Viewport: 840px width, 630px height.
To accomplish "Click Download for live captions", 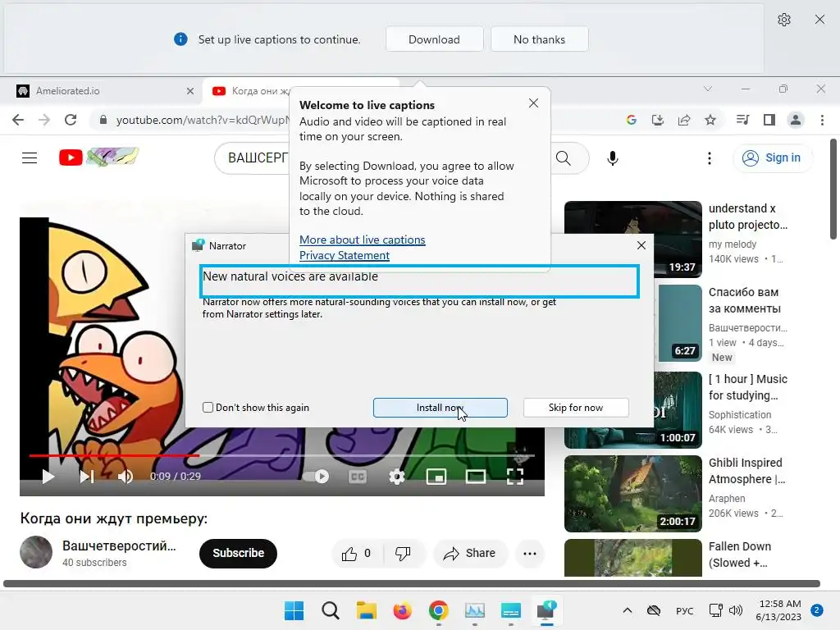I will (434, 39).
